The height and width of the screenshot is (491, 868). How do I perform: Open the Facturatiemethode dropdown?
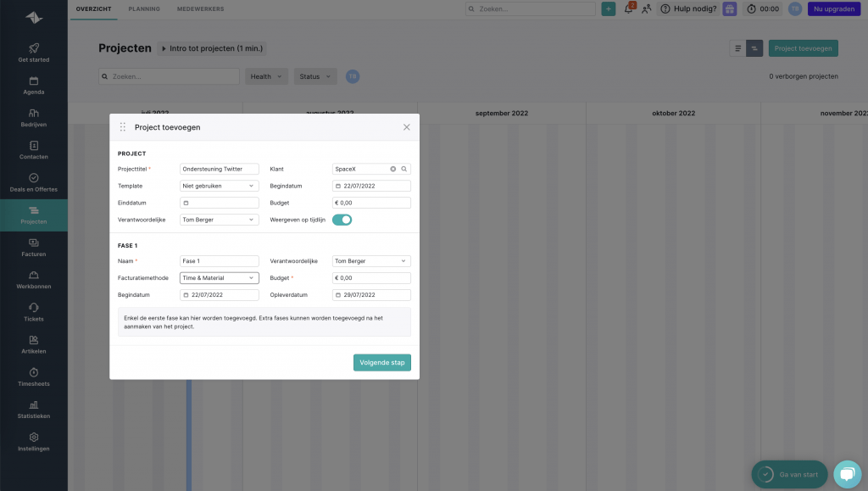pos(220,278)
